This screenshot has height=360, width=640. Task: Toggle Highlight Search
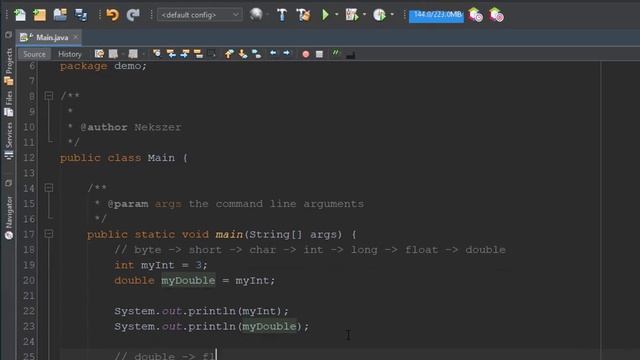coord(198,54)
